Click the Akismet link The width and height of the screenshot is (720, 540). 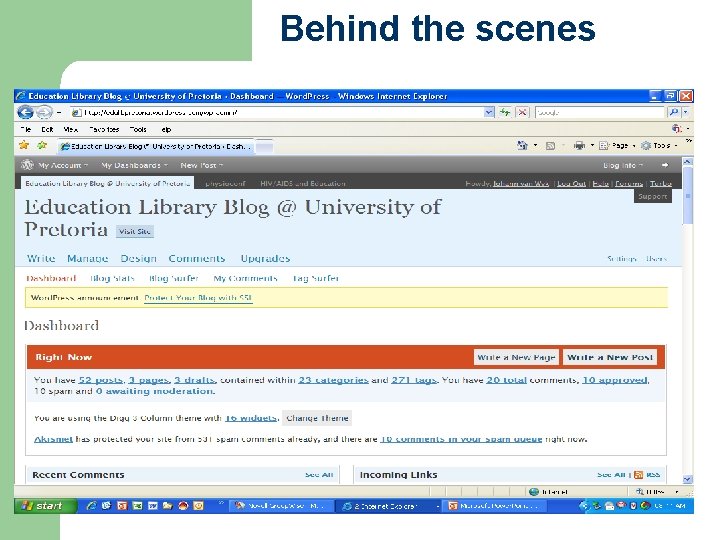point(53,439)
